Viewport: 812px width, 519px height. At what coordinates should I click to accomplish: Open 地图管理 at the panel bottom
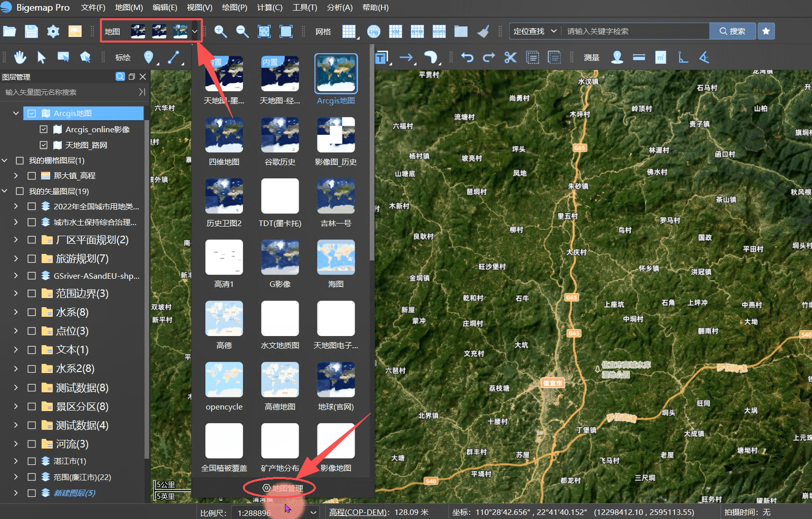pos(283,488)
